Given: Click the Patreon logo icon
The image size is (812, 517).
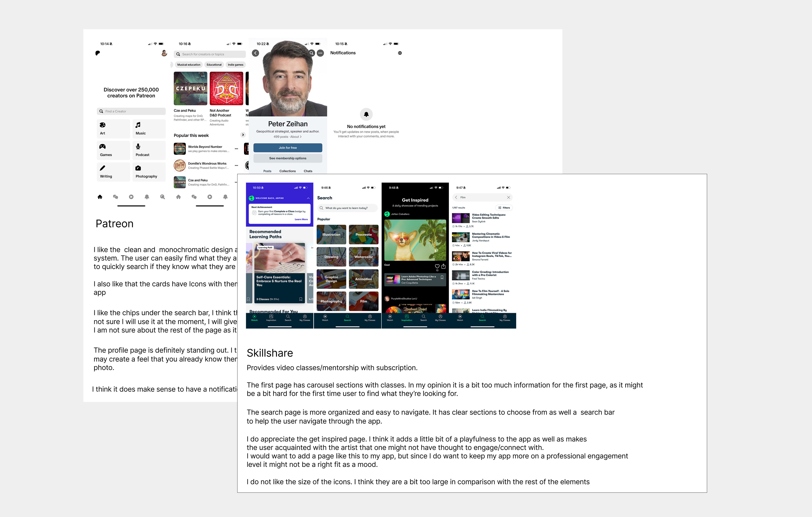Looking at the screenshot, I should [97, 53].
